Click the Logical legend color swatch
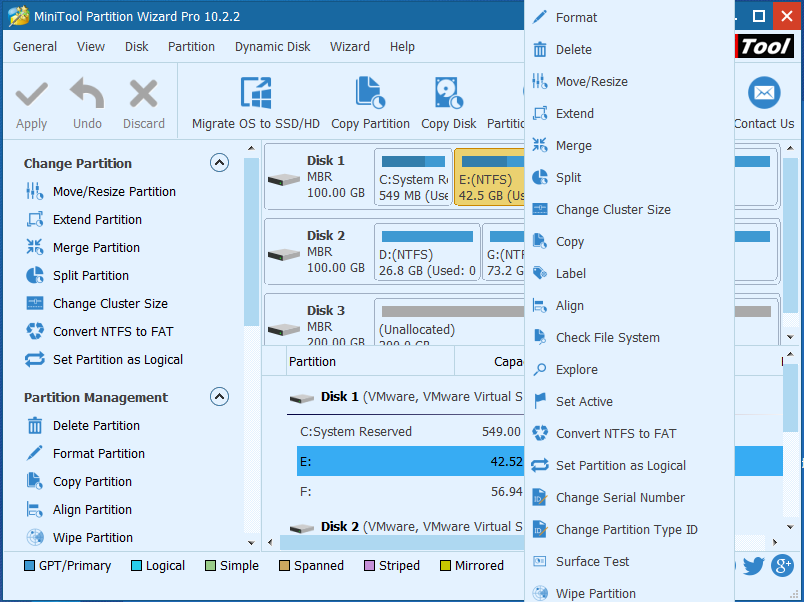Viewport: 804px width, 602px height. point(136,566)
